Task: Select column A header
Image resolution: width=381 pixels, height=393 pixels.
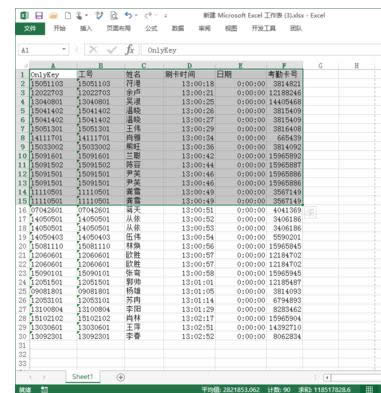Action: [x=53, y=66]
